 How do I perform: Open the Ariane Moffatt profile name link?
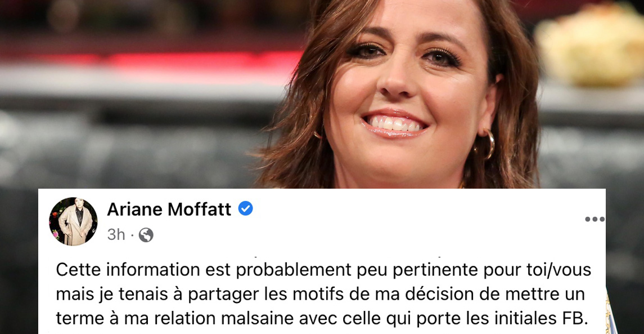[169, 210]
